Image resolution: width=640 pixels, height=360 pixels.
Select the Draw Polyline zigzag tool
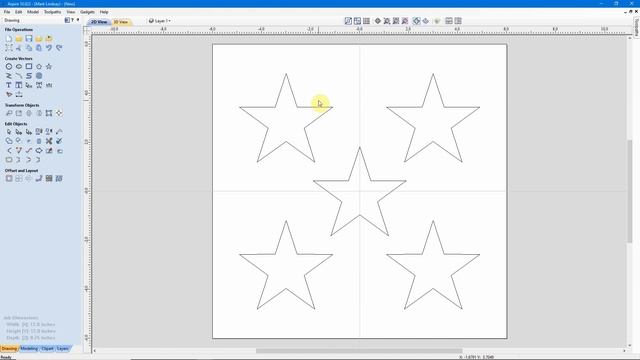click(9, 76)
